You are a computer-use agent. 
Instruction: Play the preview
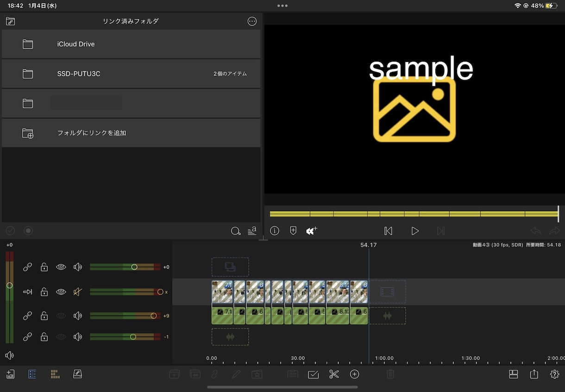[415, 230]
